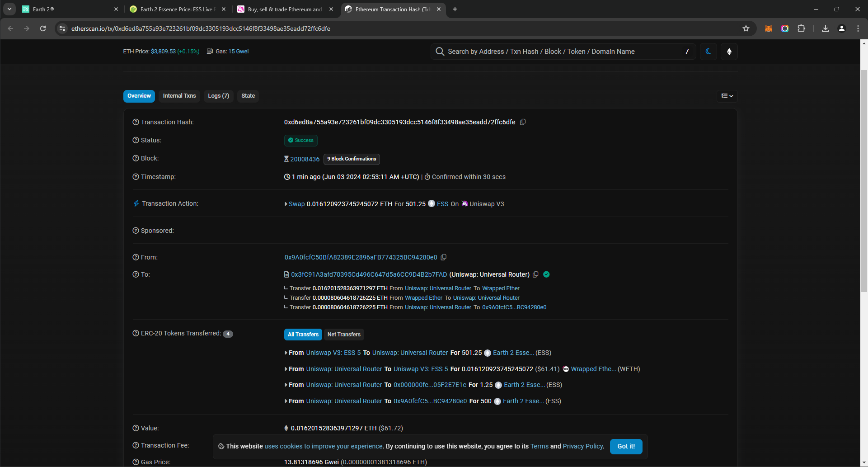Open the view options list dropdown
This screenshot has height=467, width=868.
point(727,96)
